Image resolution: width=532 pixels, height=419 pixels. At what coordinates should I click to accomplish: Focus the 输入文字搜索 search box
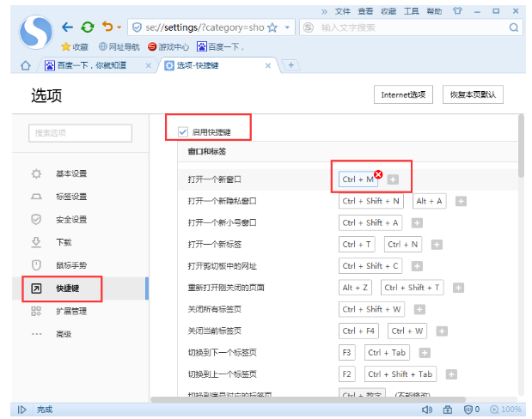click(413, 27)
